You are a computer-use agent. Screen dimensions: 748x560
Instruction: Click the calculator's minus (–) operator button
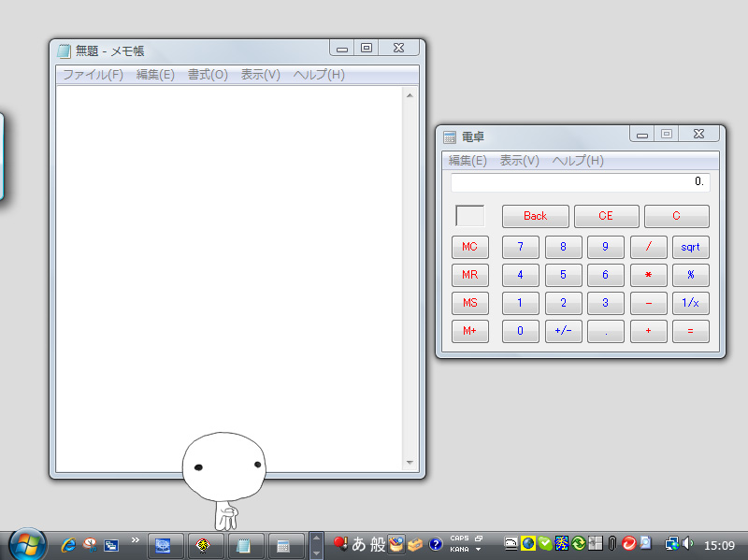click(x=648, y=303)
